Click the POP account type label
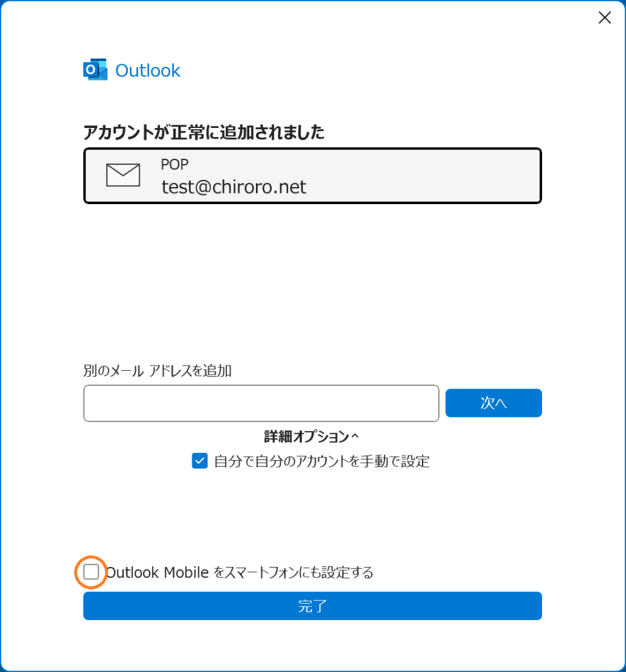The width and height of the screenshot is (626, 672). click(x=175, y=164)
